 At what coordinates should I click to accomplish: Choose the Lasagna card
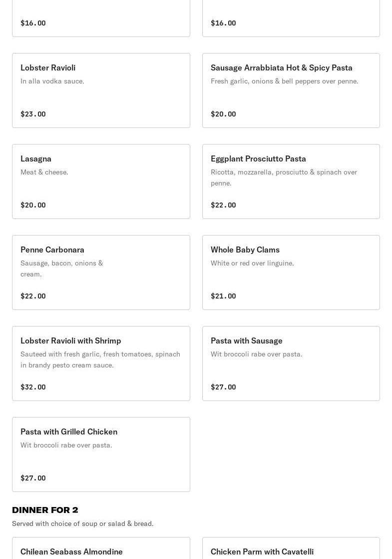[x=101, y=181]
